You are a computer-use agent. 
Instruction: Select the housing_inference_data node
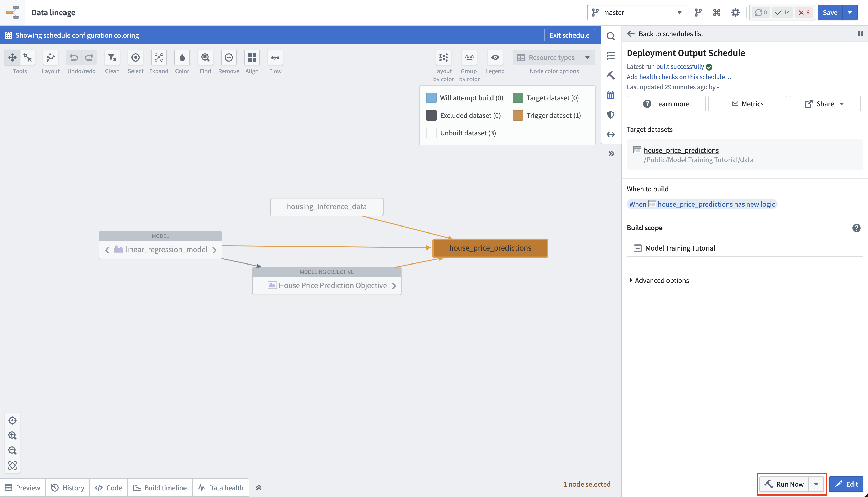click(x=327, y=207)
